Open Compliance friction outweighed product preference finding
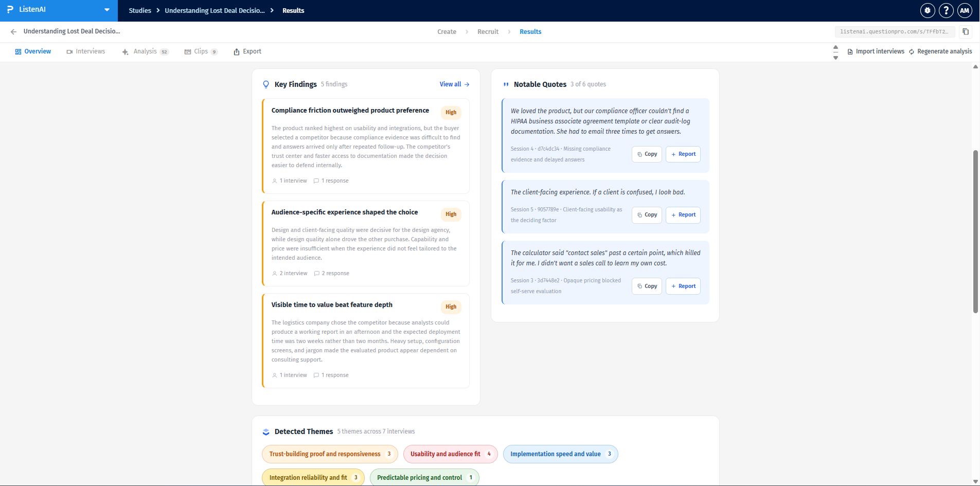Viewport: 980px width, 486px height. click(x=366, y=146)
